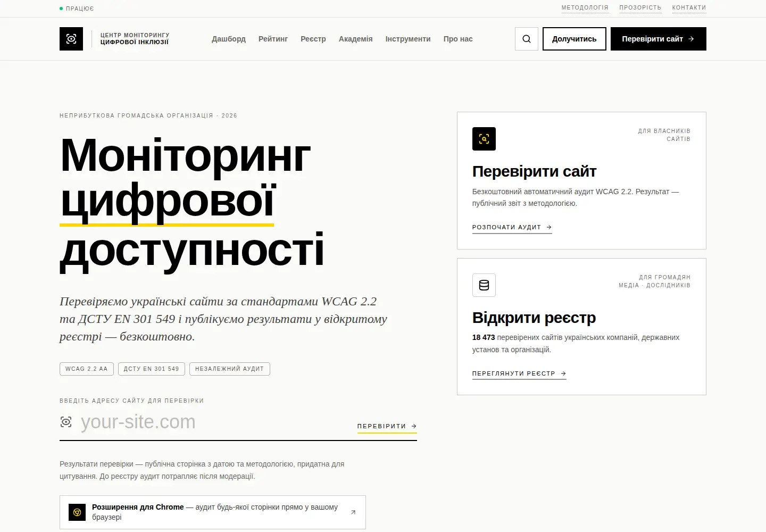Click 'Розпочати аудит' link
Image resolution: width=766 pixels, height=532 pixels.
pos(512,227)
